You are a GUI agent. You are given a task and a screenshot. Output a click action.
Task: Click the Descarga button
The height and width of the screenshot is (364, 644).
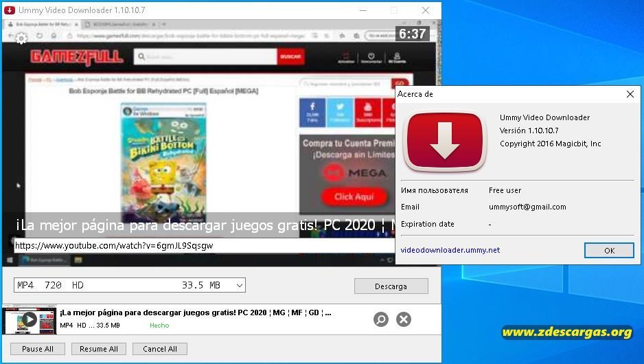tap(391, 286)
